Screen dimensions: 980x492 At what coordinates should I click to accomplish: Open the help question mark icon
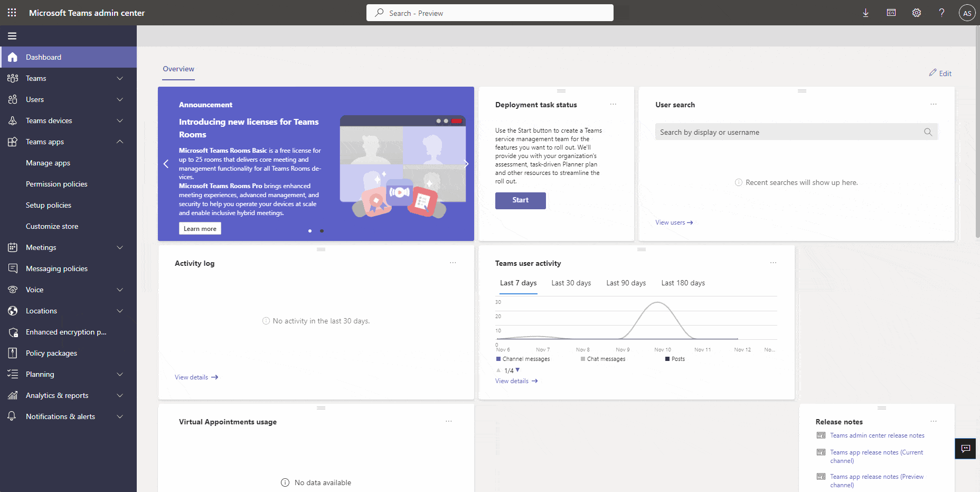click(941, 13)
